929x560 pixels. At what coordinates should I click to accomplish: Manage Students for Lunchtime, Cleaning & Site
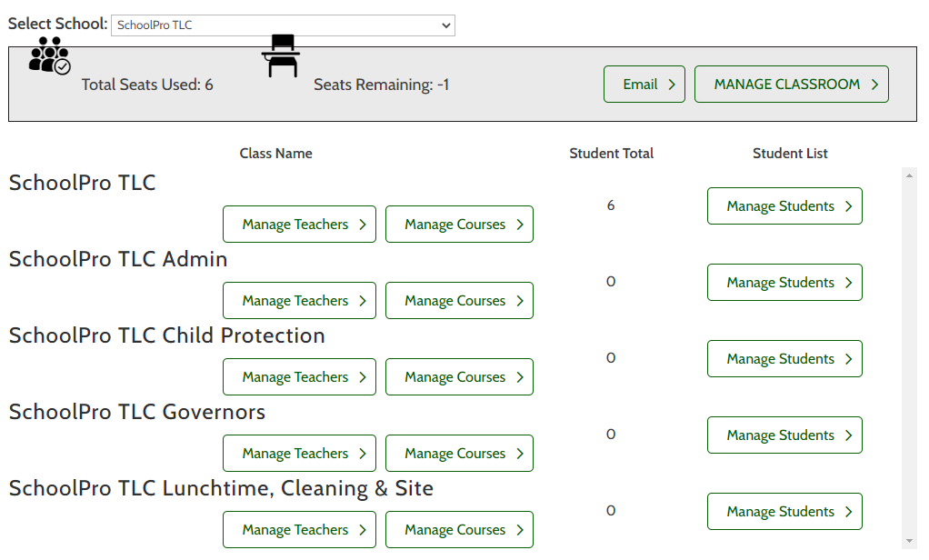coord(784,512)
